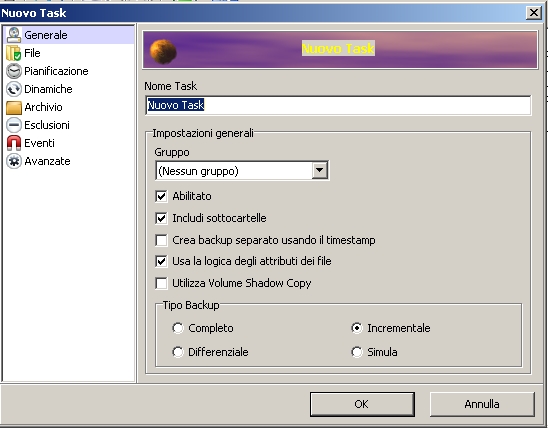Open the Eventi magnet icon

(14, 143)
